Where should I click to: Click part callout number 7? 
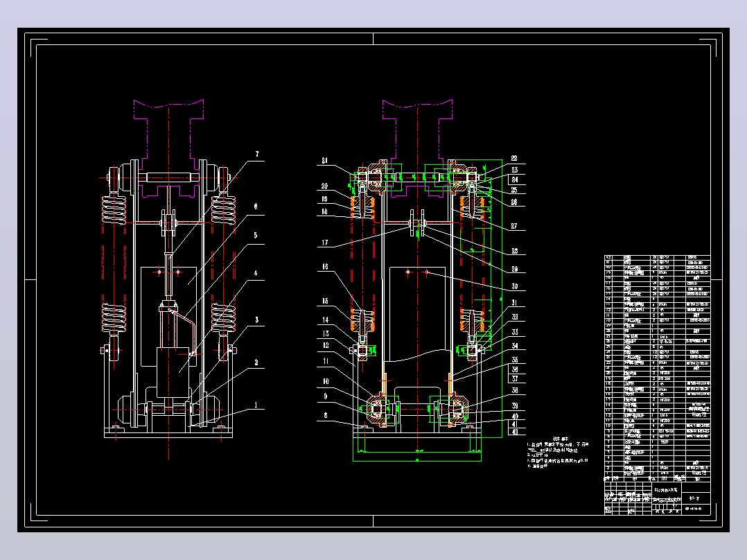pos(257,154)
